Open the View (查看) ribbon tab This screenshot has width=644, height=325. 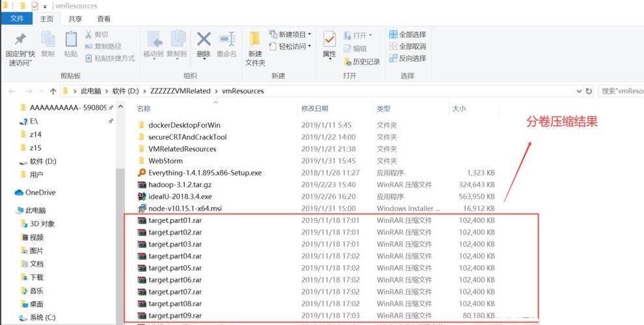(x=103, y=19)
